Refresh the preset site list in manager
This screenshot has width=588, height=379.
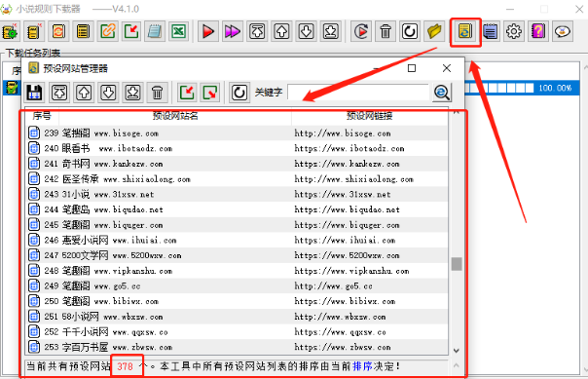pyautogui.click(x=239, y=93)
